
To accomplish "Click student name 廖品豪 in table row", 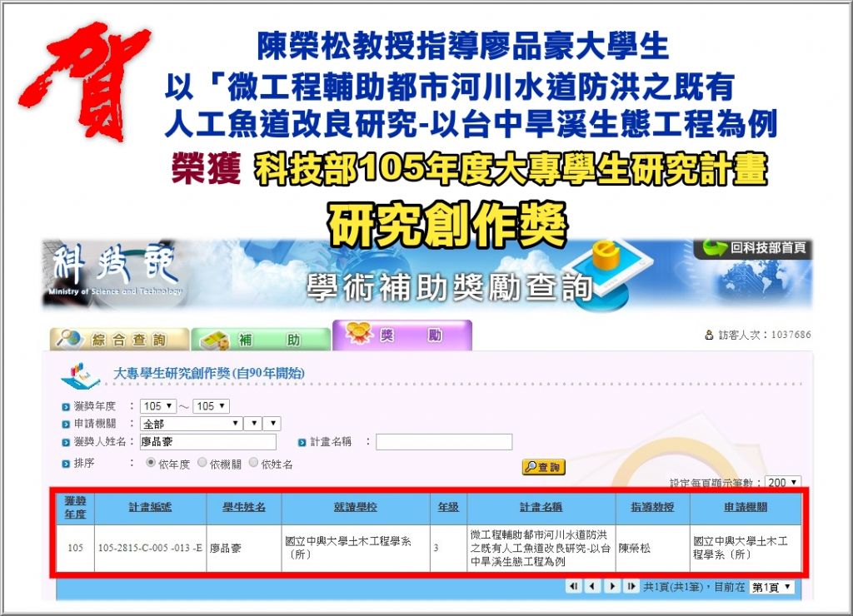I will pos(225,548).
